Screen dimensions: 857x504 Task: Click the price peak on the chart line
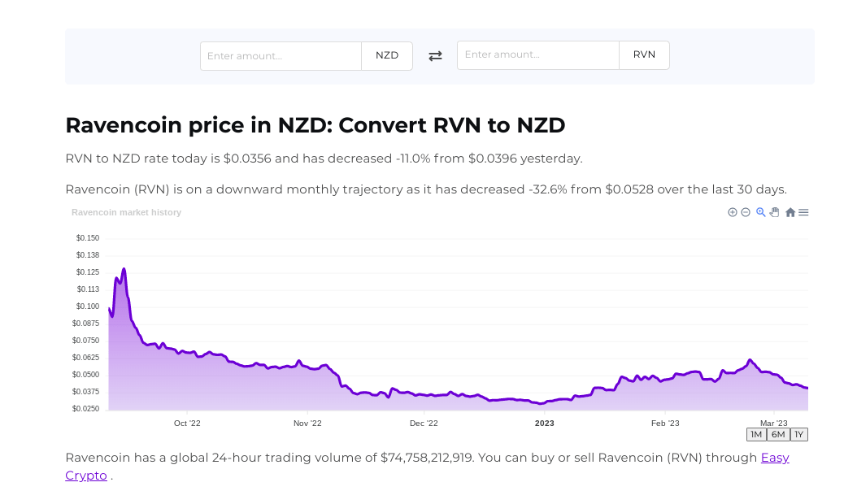click(124, 269)
